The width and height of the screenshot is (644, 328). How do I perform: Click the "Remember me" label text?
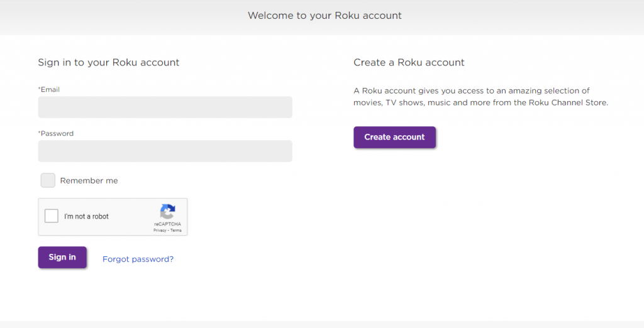coord(89,180)
